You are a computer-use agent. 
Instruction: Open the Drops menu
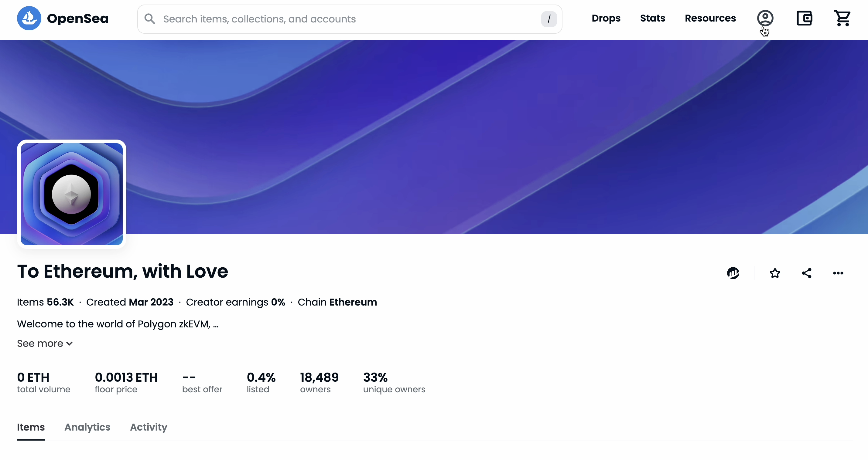[606, 18]
